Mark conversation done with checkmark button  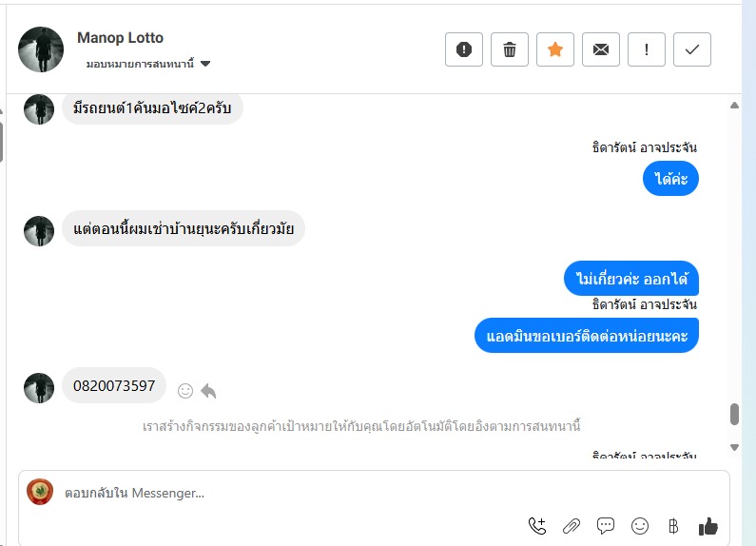pyautogui.click(x=692, y=49)
